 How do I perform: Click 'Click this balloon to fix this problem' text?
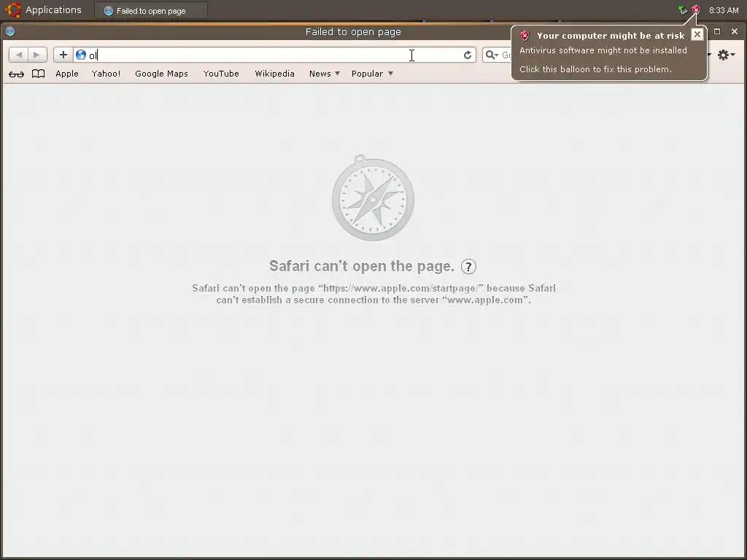595,69
